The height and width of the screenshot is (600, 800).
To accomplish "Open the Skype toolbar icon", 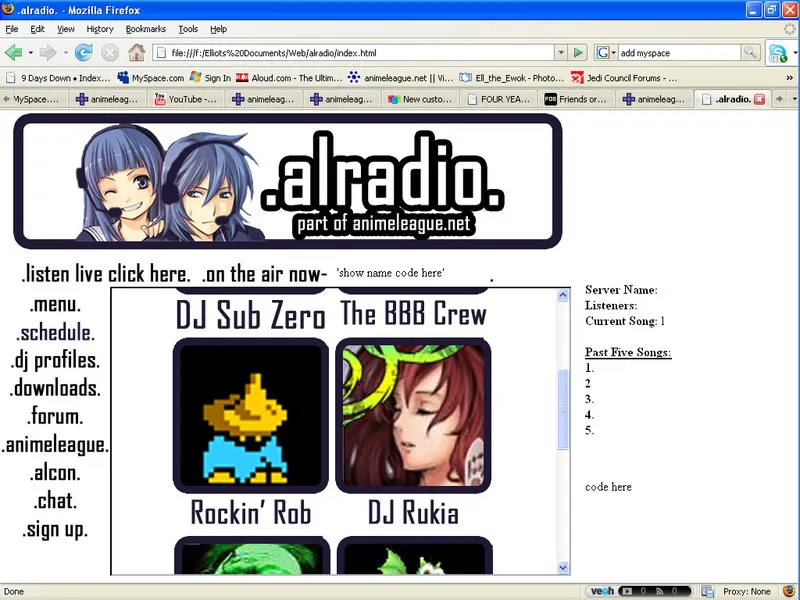I will (778, 53).
